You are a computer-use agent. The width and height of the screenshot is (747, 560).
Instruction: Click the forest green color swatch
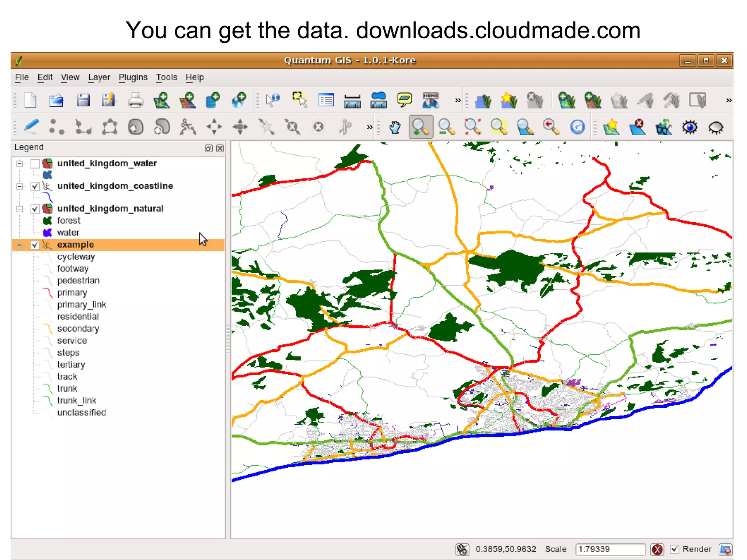click(x=47, y=221)
